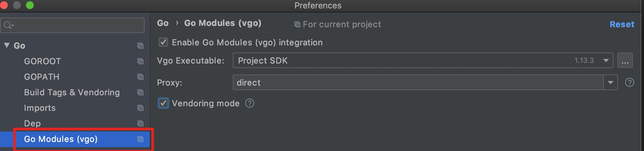Click the browse button for Vgo Executable
644x151 pixels.
[x=625, y=61]
